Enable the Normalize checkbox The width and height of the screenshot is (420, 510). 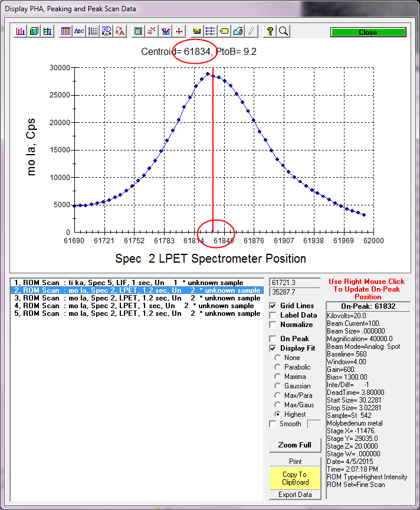(273, 325)
